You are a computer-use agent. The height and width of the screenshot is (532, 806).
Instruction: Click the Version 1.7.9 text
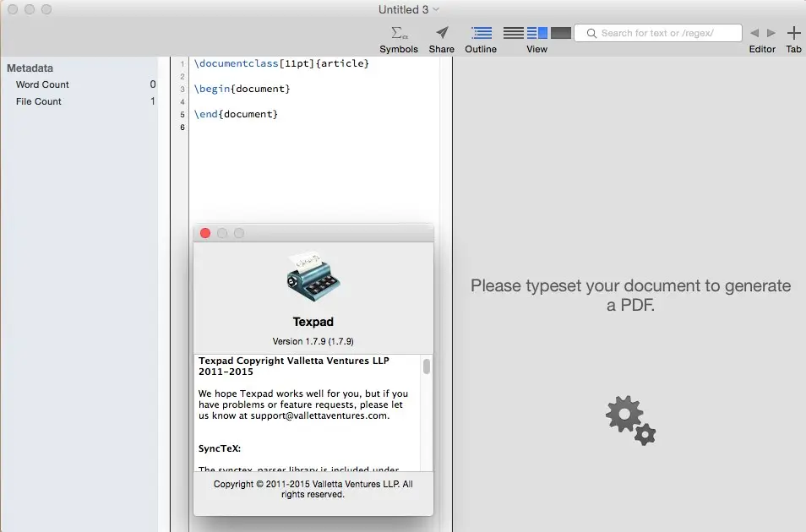(x=313, y=341)
